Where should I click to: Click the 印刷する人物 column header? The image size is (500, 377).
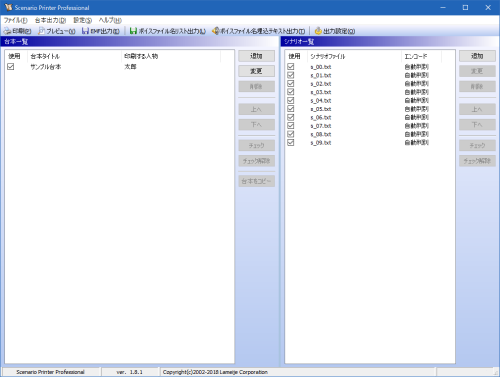point(170,56)
